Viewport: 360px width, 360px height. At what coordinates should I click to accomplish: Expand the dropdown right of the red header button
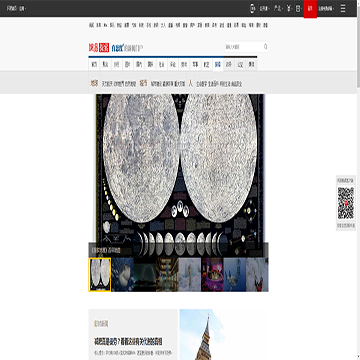pyautogui.click(x=327, y=9)
